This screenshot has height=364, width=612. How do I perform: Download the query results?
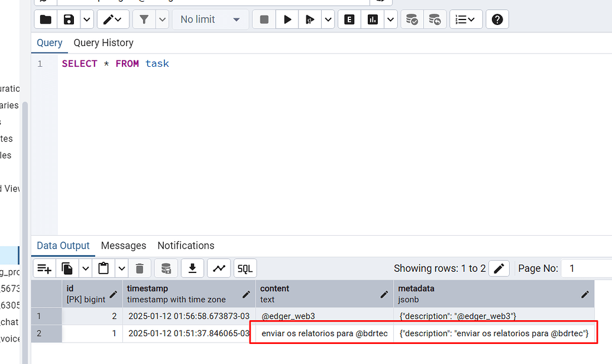tap(192, 268)
